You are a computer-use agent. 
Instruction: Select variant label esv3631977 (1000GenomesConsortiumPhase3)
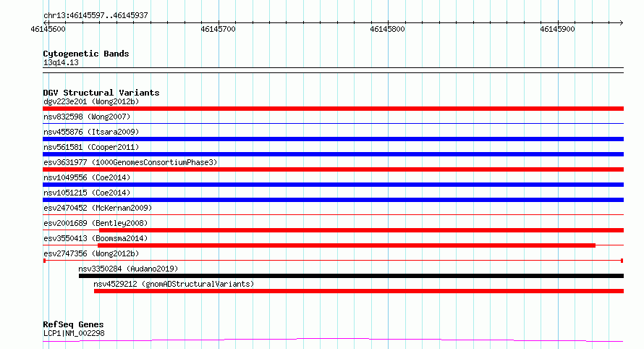tap(130, 162)
